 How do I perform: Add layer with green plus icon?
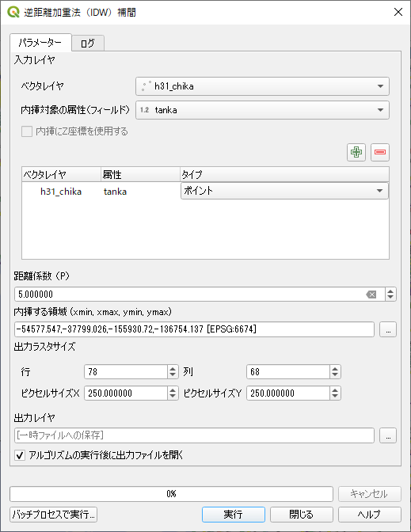[x=356, y=152]
